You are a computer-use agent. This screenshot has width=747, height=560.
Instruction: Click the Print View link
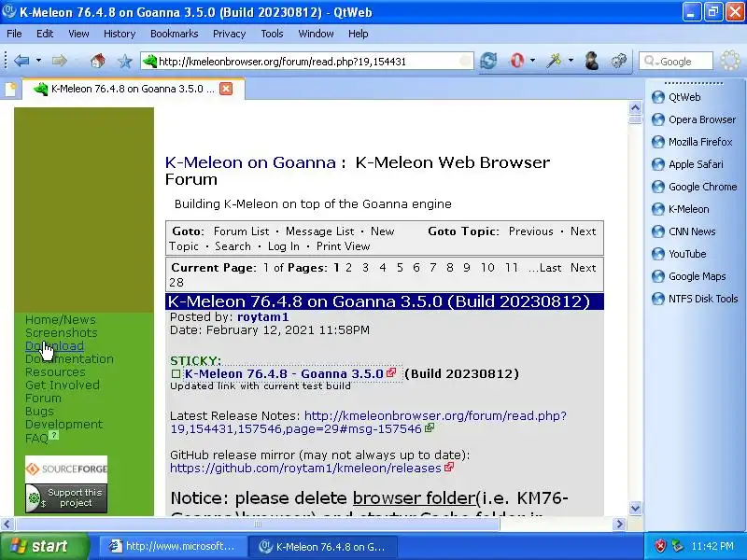[x=343, y=246]
